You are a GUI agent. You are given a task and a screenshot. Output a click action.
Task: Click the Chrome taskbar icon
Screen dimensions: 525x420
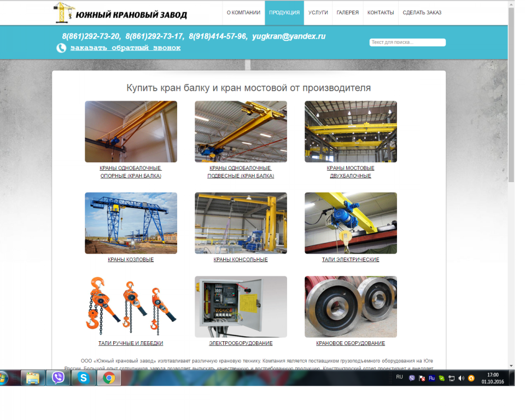108,377
